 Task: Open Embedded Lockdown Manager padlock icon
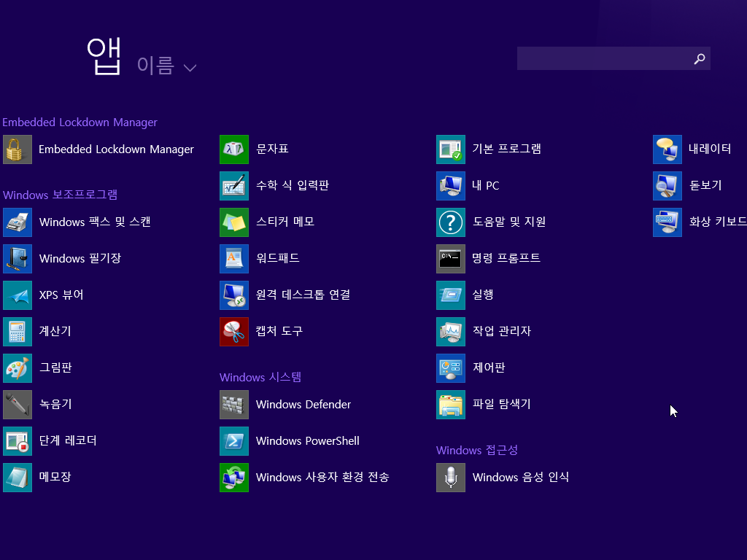point(18,149)
